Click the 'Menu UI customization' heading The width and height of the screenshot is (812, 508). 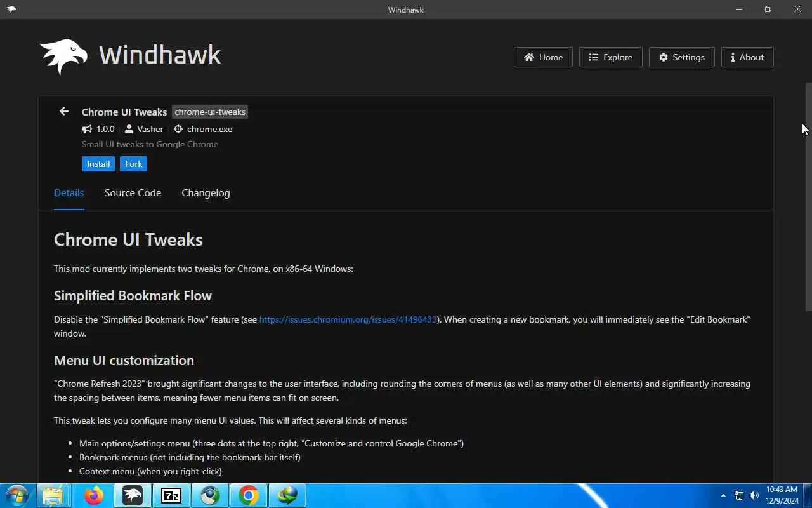pos(124,361)
